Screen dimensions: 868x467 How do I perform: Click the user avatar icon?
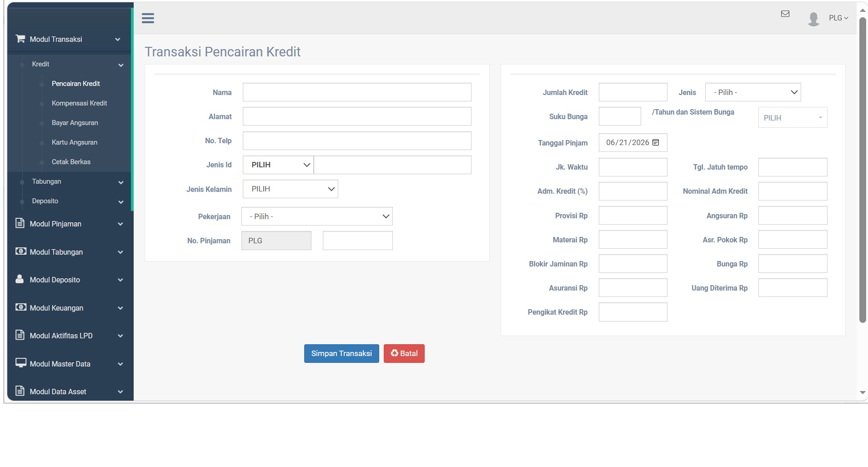[x=813, y=19]
